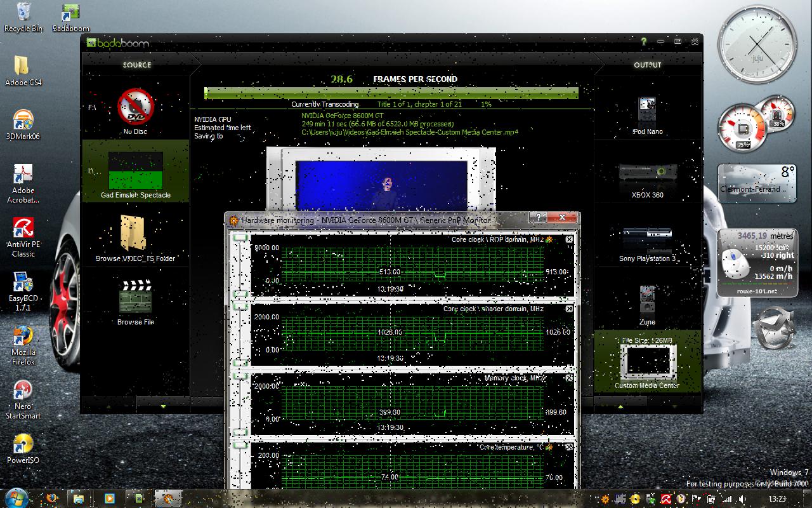Image resolution: width=812 pixels, height=508 pixels.
Task: Select Adobe Acrobat desktop shortcut
Action: pyautogui.click(x=23, y=183)
